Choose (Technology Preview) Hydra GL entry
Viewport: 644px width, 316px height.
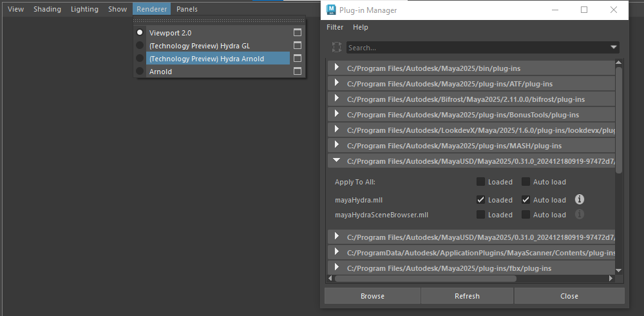coord(200,46)
